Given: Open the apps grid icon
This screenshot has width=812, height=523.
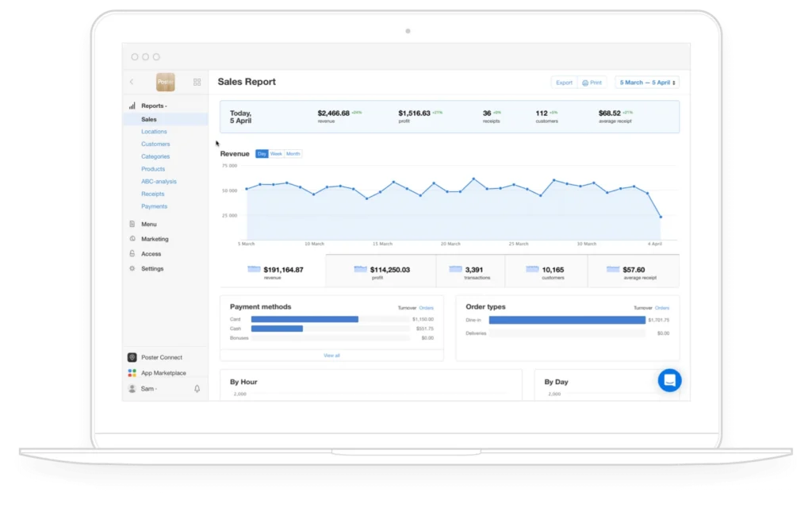Looking at the screenshot, I should [x=197, y=82].
